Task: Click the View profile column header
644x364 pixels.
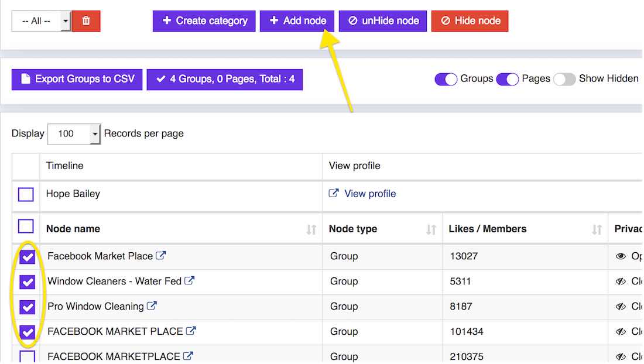Action: pos(354,166)
